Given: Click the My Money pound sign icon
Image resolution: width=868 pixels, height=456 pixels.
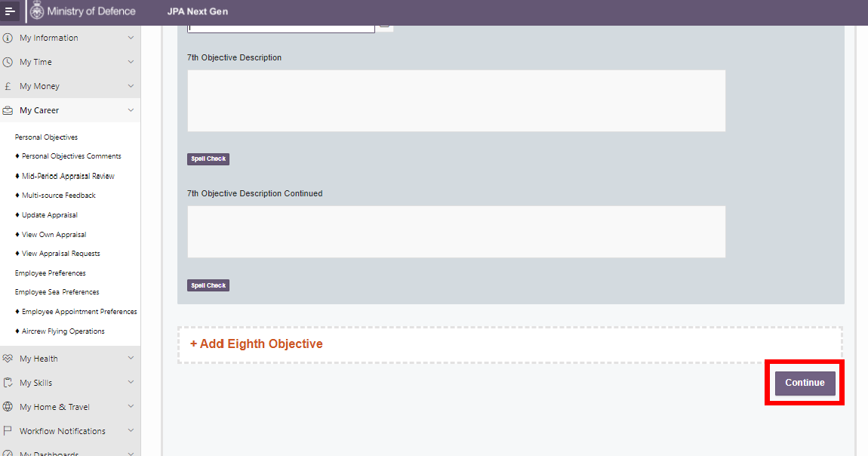Looking at the screenshot, I should click(x=8, y=86).
